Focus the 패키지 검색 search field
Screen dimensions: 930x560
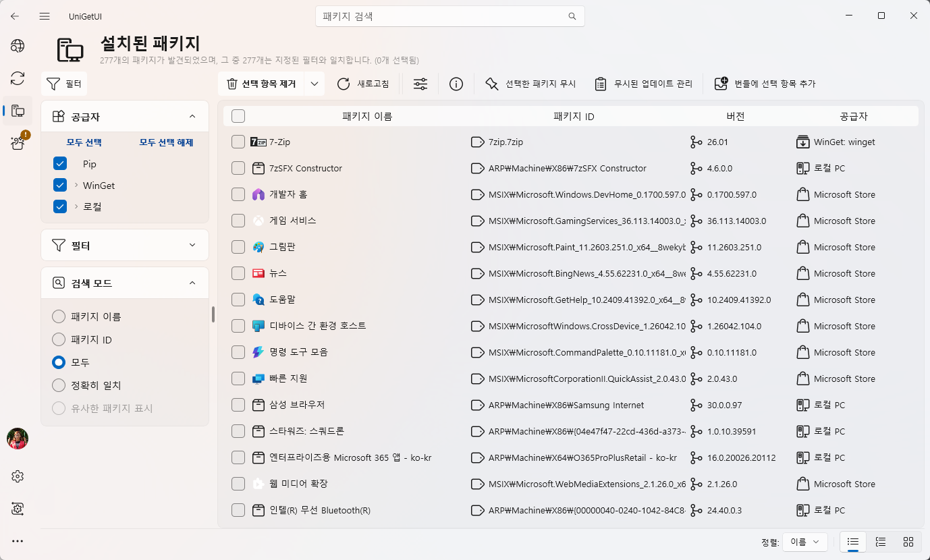point(450,16)
